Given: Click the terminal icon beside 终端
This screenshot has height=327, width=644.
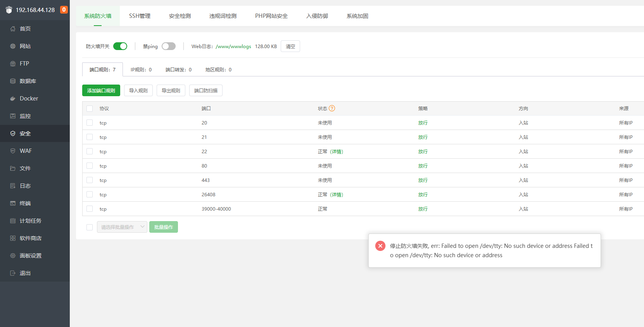Looking at the screenshot, I should (x=13, y=203).
